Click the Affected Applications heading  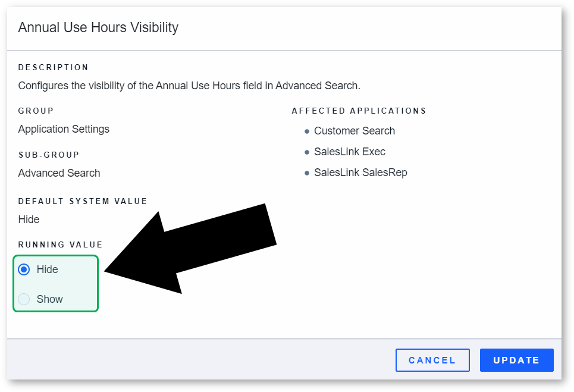tap(359, 111)
